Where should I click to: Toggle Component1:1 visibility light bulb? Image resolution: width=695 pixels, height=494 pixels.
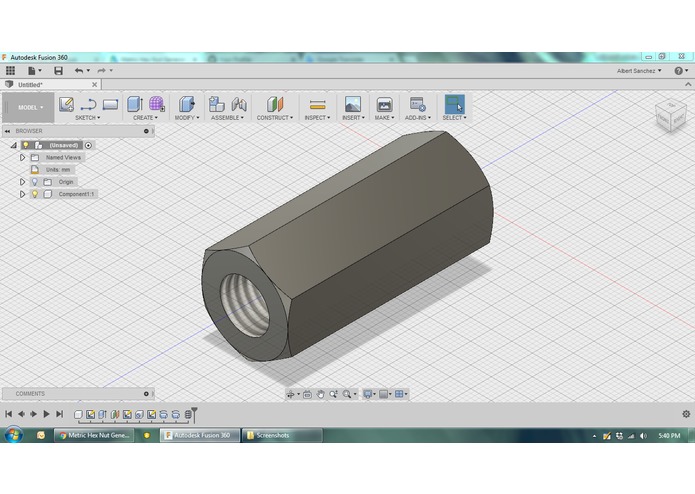(35, 194)
